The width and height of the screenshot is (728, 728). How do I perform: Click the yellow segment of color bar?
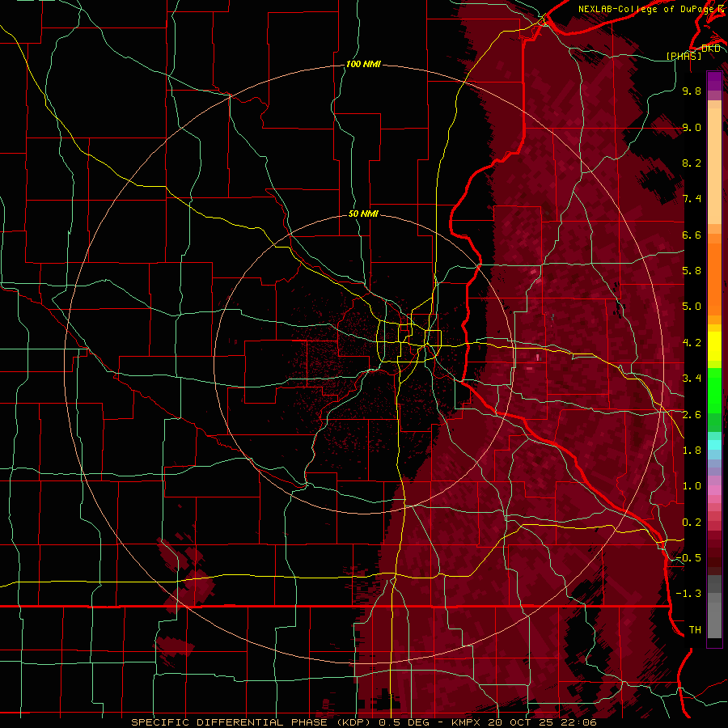(x=714, y=346)
